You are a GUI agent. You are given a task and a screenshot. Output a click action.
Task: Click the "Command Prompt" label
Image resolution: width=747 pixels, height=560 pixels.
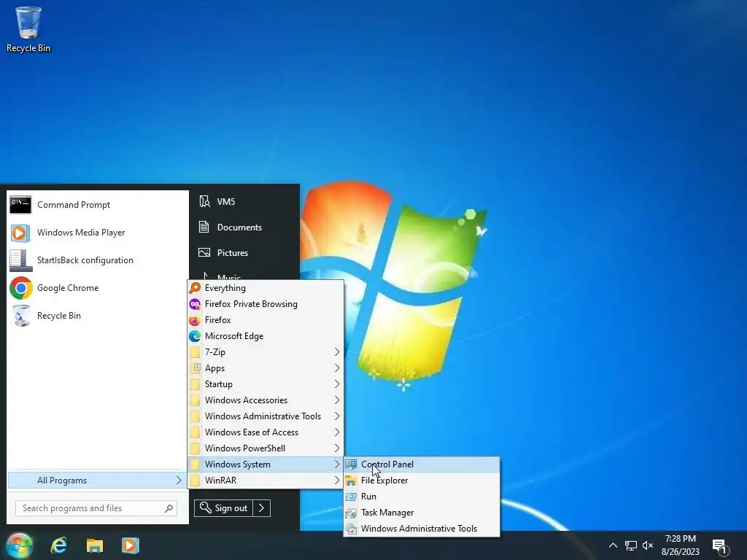(74, 205)
